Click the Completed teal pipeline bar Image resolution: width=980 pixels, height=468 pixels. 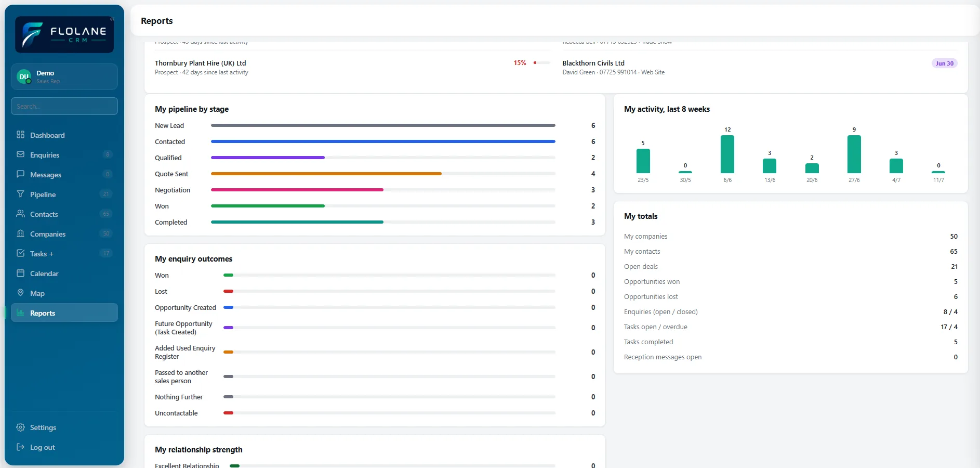tap(297, 222)
